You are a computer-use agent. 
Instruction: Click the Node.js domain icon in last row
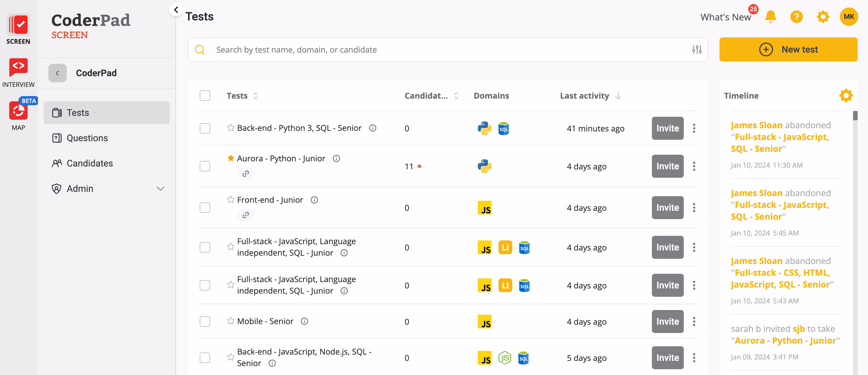coord(505,357)
